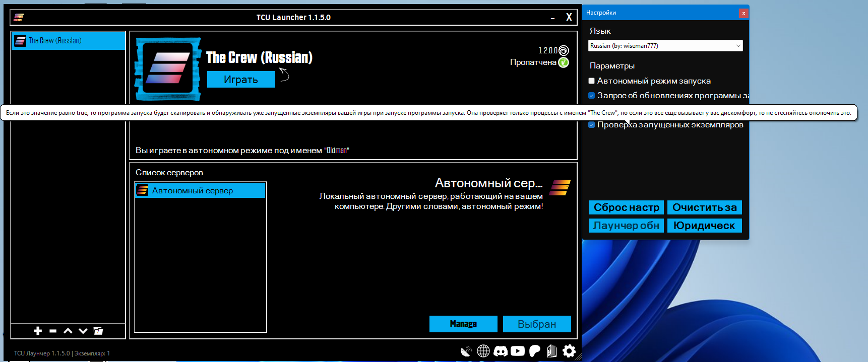
Task: Close the TCU Launcher with the X
Action: [569, 17]
